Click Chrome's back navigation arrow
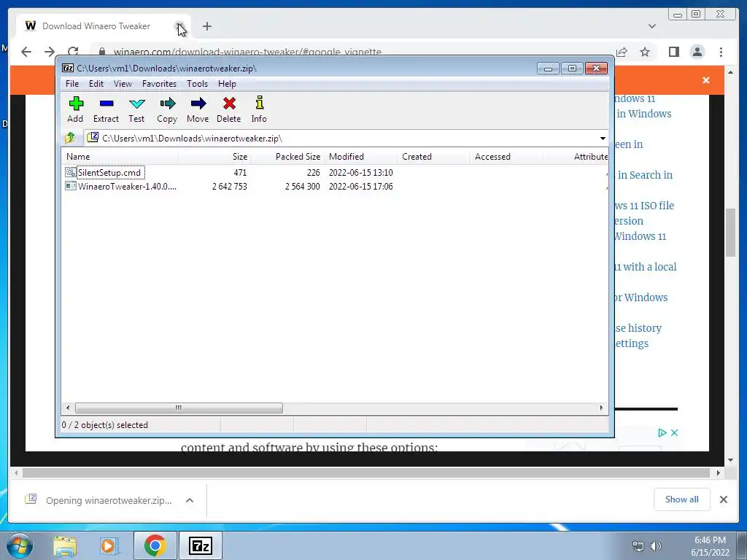Image resolution: width=747 pixels, height=560 pixels. coord(26,52)
